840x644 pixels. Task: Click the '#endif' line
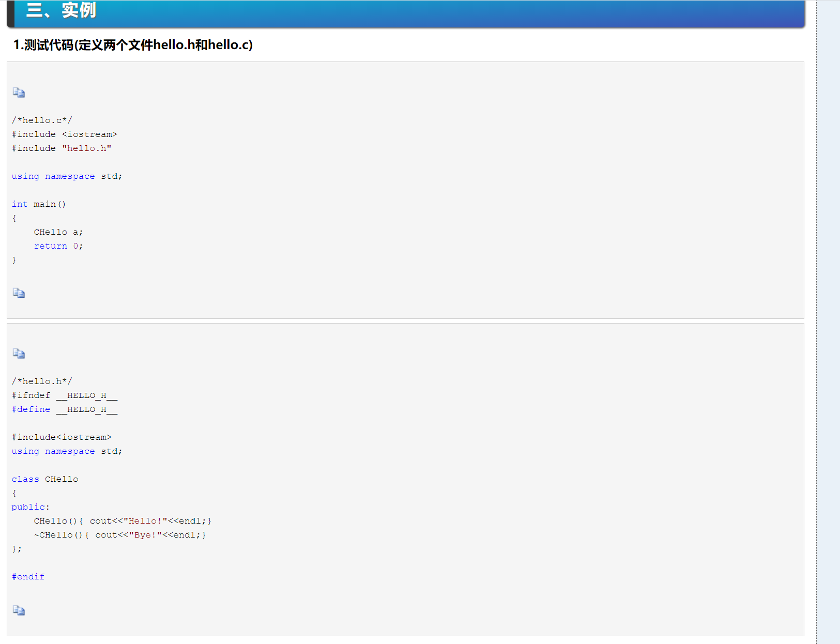pos(28,577)
